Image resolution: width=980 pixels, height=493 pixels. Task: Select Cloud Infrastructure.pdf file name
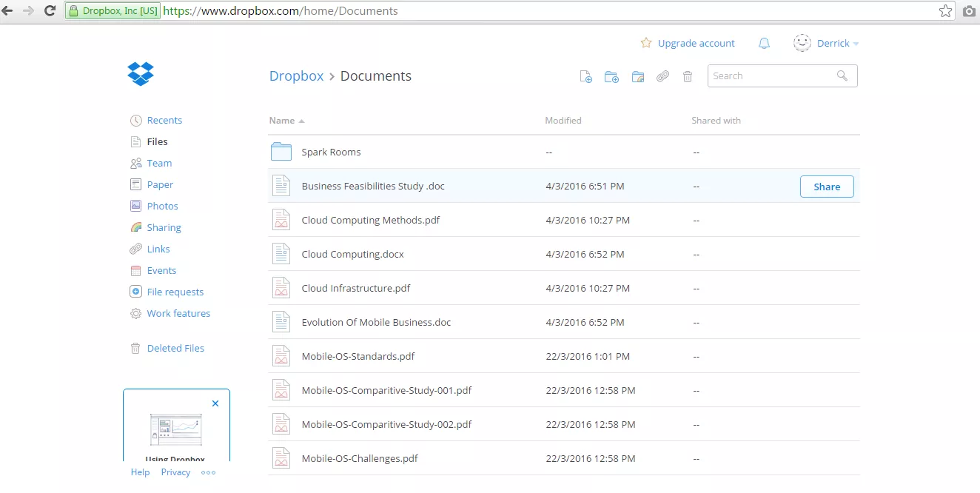click(x=356, y=289)
